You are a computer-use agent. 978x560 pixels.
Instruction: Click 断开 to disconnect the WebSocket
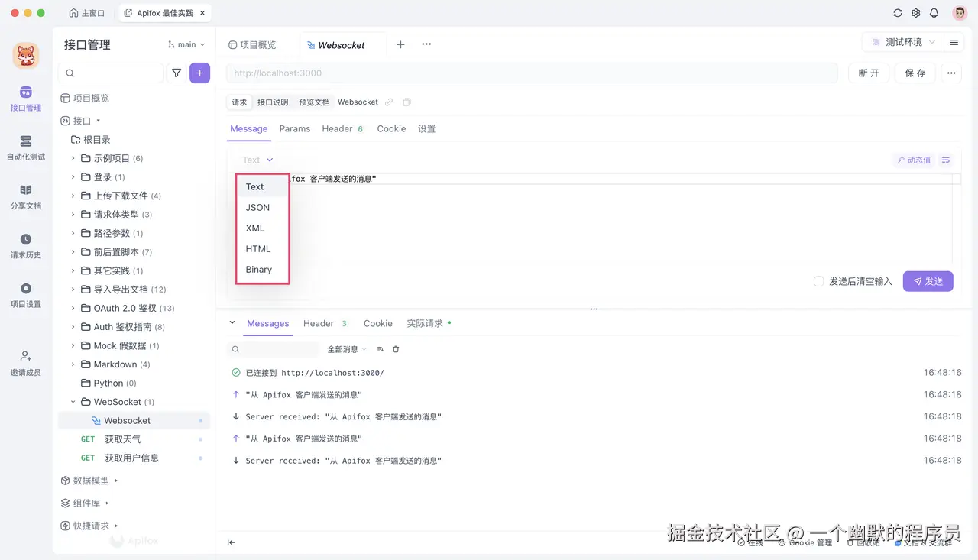click(x=869, y=73)
